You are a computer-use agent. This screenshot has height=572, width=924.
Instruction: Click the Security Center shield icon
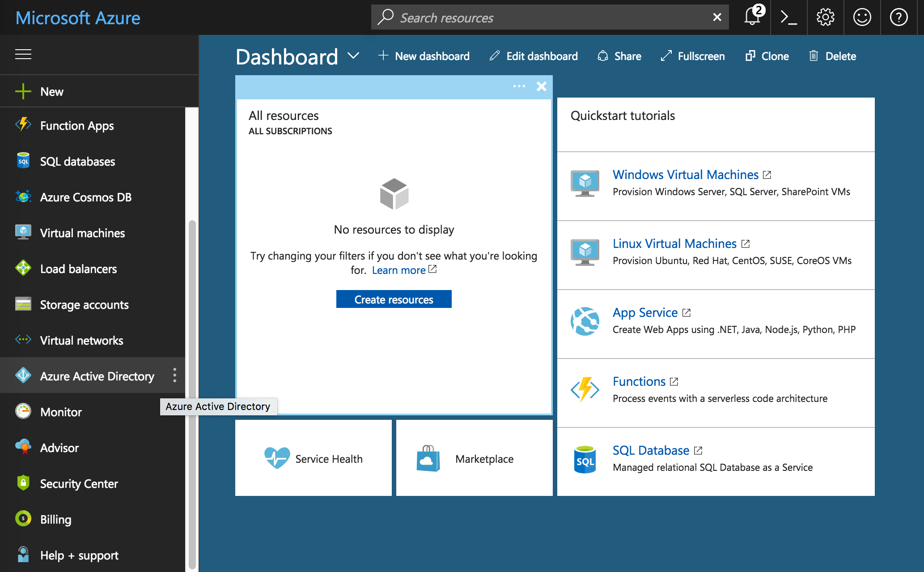click(x=23, y=483)
